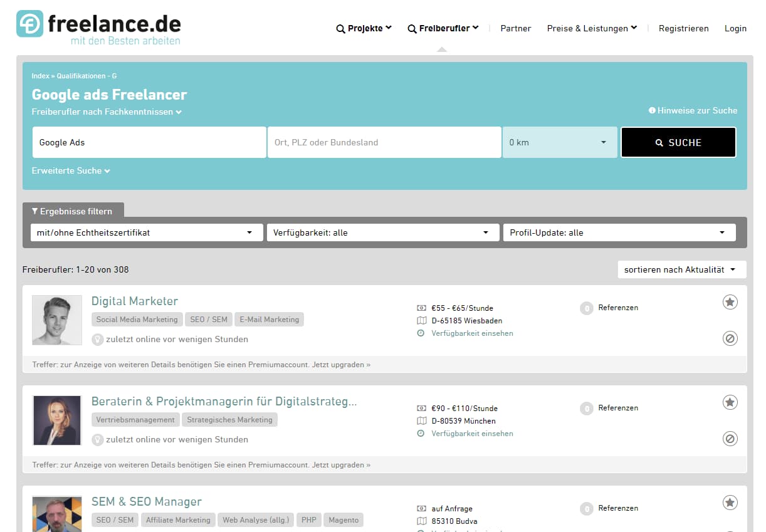The height and width of the screenshot is (532, 766).
Task: Click the Registrieren link
Action: (683, 28)
